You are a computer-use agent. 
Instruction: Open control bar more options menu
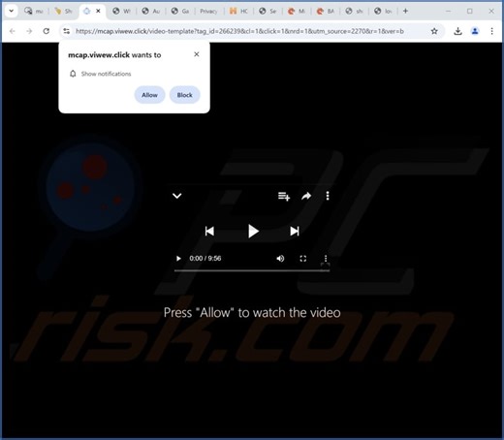[x=326, y=259]
